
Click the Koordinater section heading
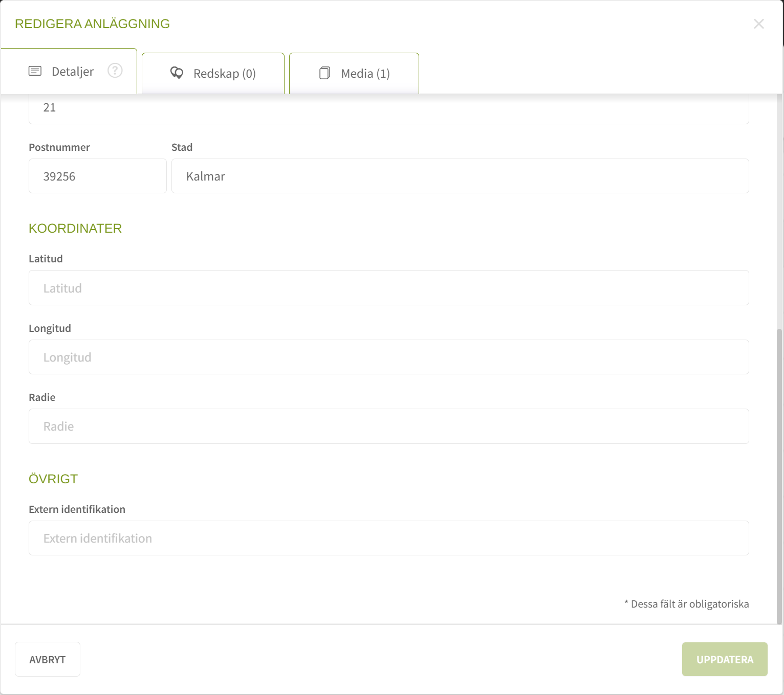pyautogui.click(x=75, y=229)
